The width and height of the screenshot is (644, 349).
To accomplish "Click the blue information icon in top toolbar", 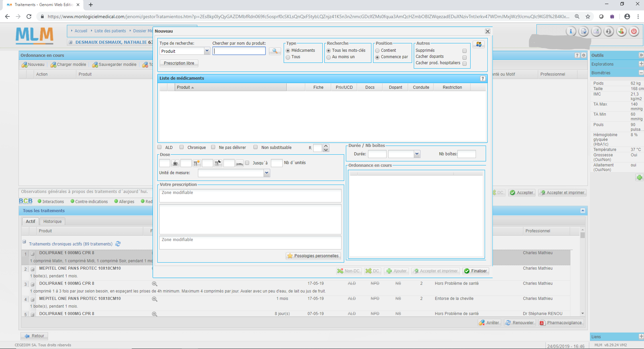I will (571, 32).
